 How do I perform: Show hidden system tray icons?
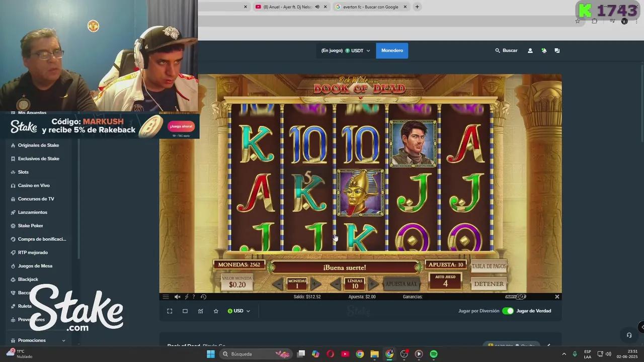tap(563, 354)
